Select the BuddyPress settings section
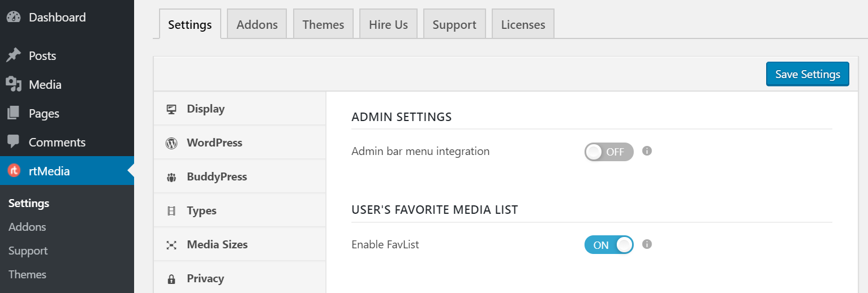Viewport: 868px width, 293px height. click(240, 176)
